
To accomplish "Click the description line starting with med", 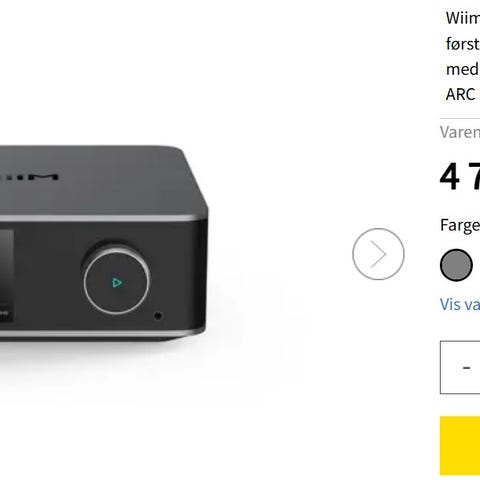I will [x=463, y=69].
